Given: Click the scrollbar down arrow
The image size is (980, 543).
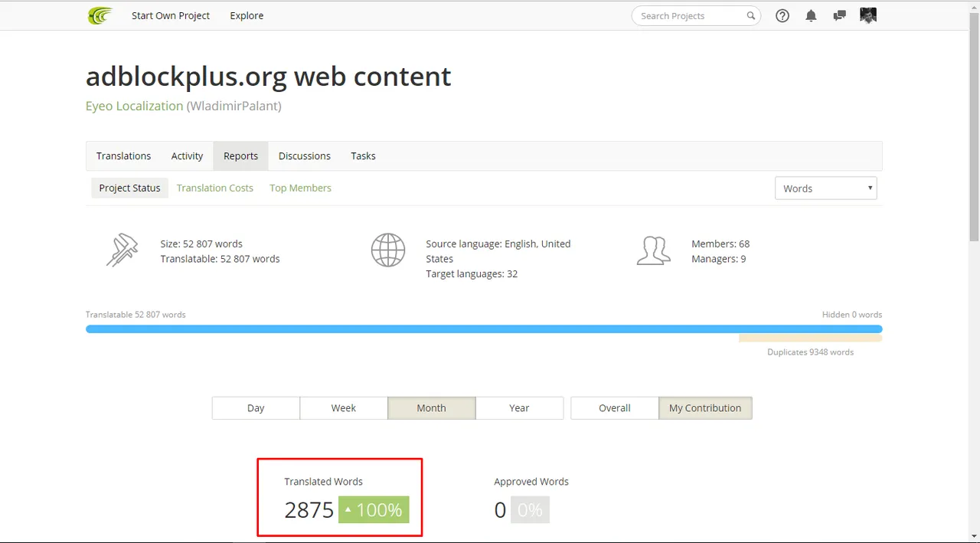Looking at the screenshot, I should click(974, 535).
